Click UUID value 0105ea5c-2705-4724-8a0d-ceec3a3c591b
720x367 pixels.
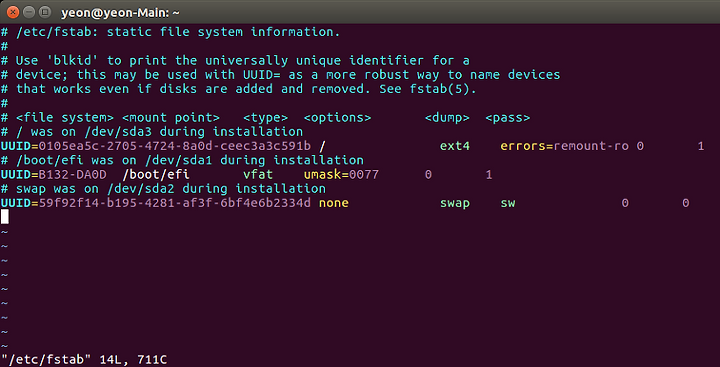tap(174, 146)
